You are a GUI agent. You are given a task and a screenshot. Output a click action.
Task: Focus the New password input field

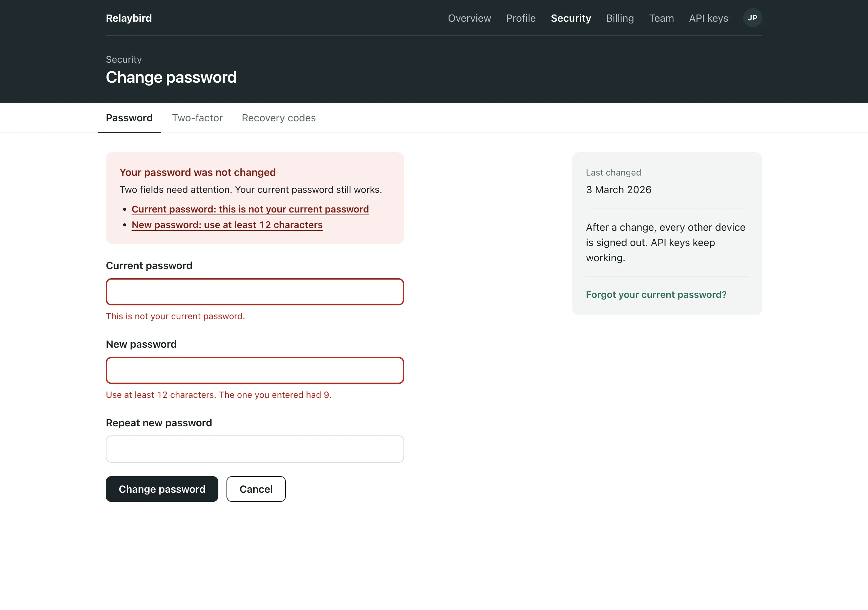pyautogui.click(x=255, y=370)
